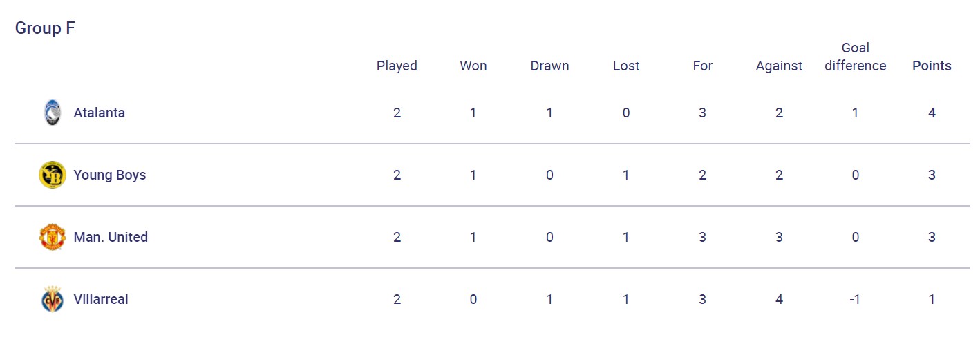Click the Points column header

point(932,66)
